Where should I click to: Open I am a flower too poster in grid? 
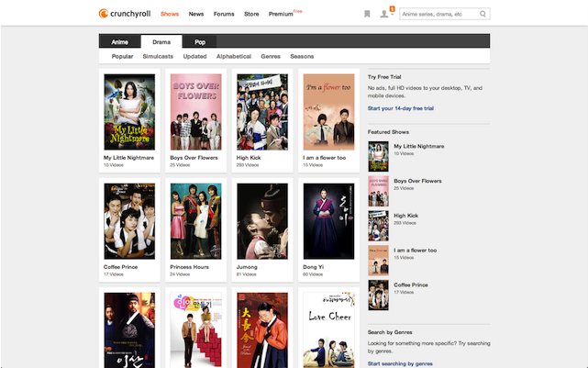click(x=328, y=112)
